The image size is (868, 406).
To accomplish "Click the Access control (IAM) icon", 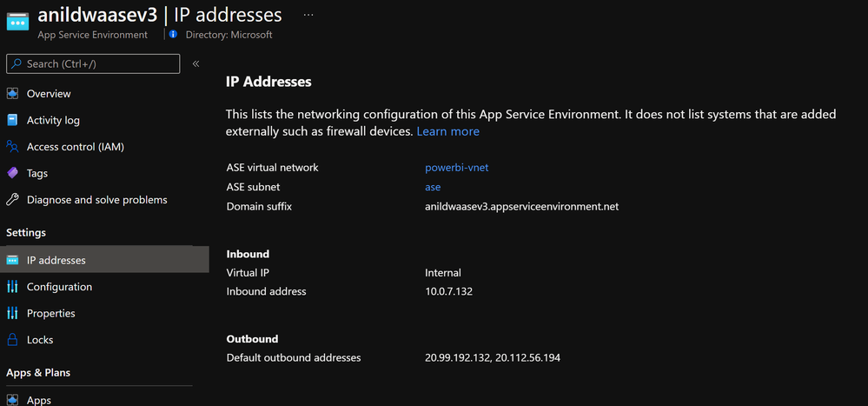I will point(12,147).
